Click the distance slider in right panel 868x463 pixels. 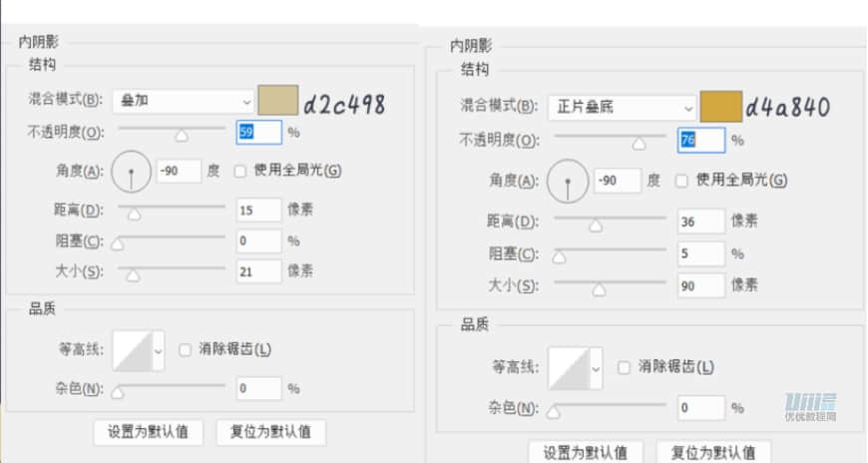click(x=610, y=222)
